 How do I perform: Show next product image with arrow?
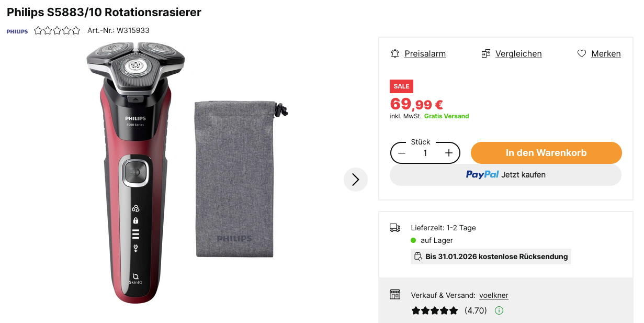pyautogui.click(x=356, y=180)
